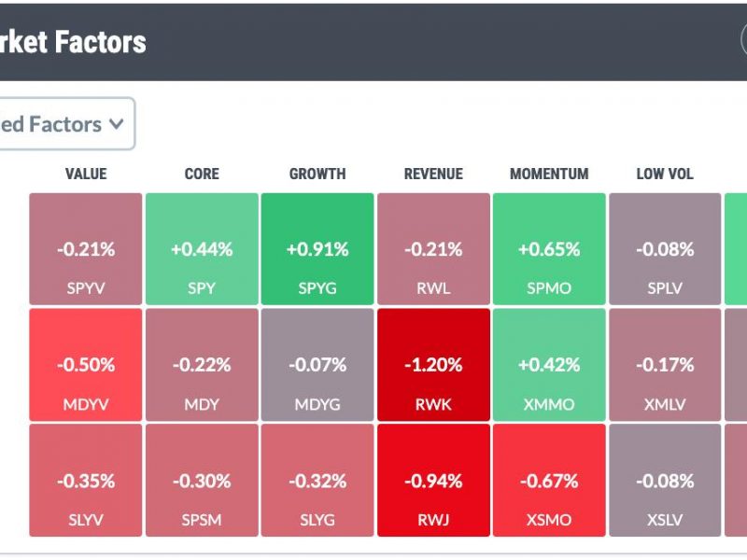Click the MDYV -0.50% tile

point(86,365)
